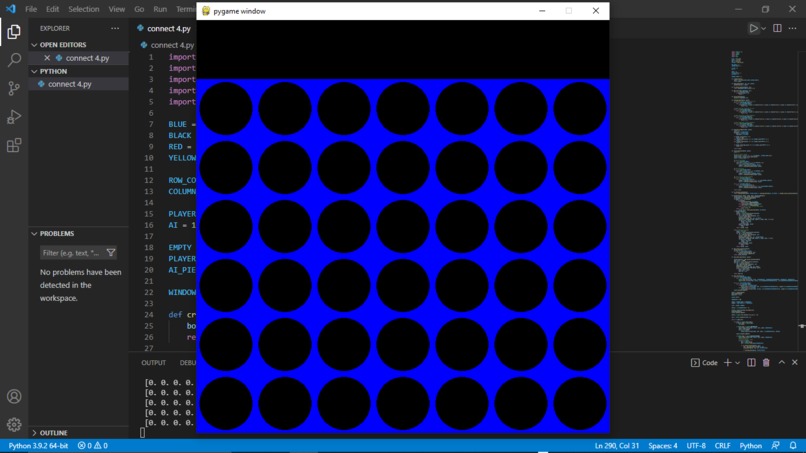Click the problems filter funnel icon
Image resolution: width=806 pixels, height=453 pixels.
click(111, 252)
